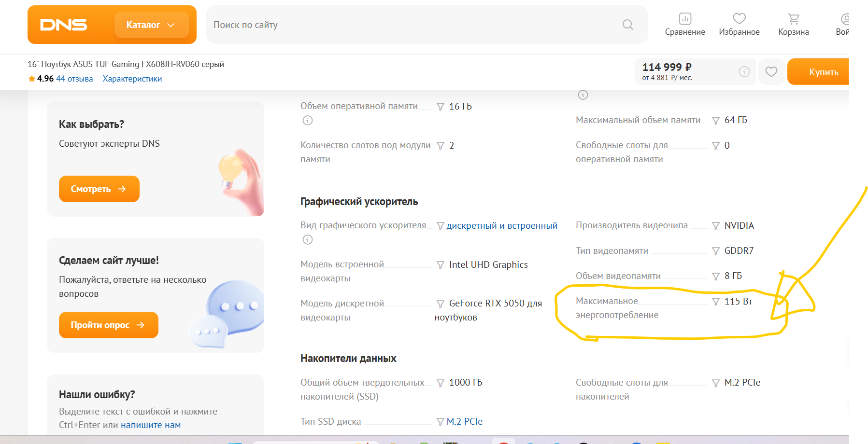Viewport: 868px width, 444px height.
Task: Click the chat bubbles illustration in survey card
Action: point(227,314)
